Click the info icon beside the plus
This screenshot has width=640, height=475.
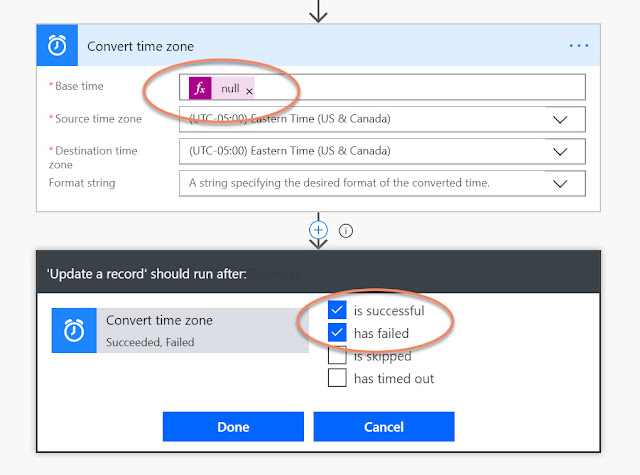tap(346, 230)
